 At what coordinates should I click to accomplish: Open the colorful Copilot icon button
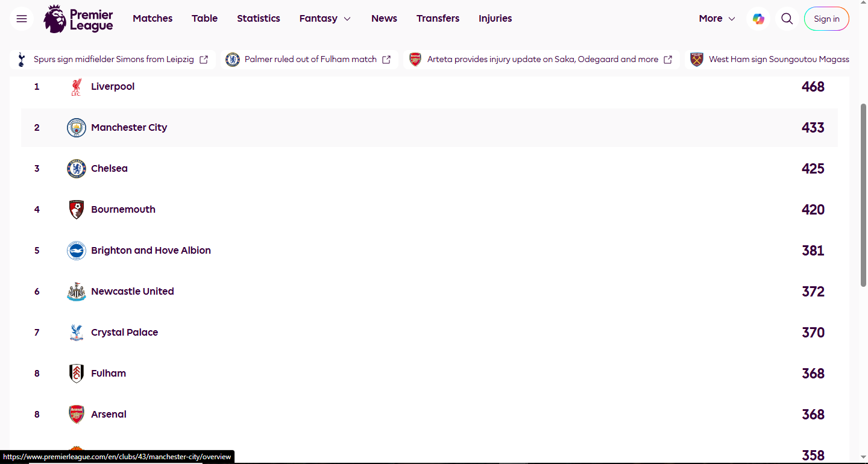(x=758, y=19)
